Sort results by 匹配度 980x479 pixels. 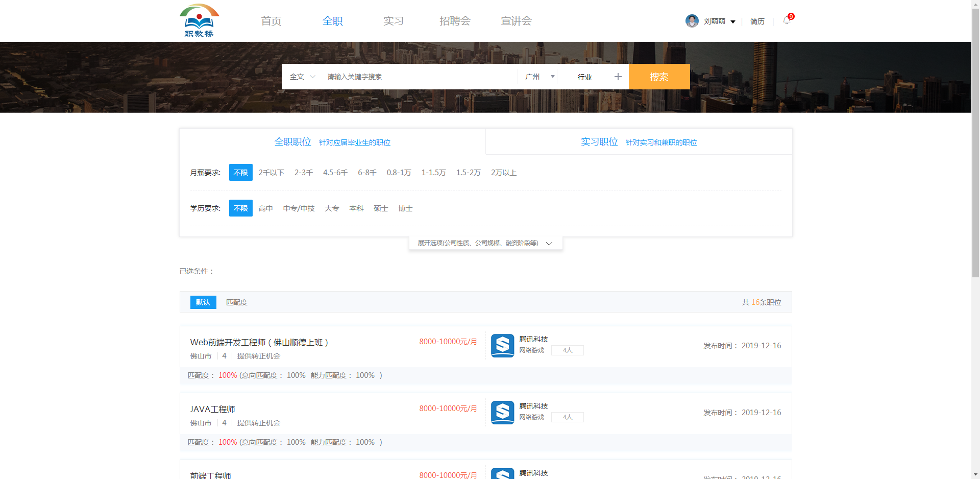point(237,302)
